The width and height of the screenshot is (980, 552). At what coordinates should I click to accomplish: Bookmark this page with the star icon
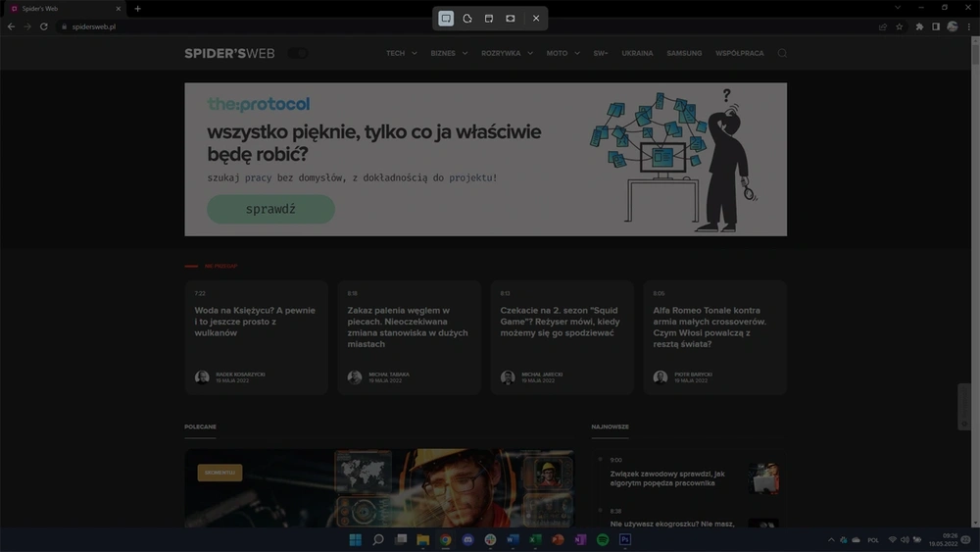(x=900, y=26)
